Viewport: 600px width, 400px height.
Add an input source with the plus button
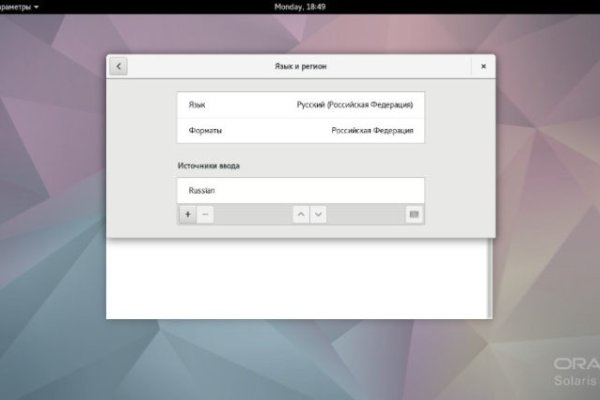[187, 214]
